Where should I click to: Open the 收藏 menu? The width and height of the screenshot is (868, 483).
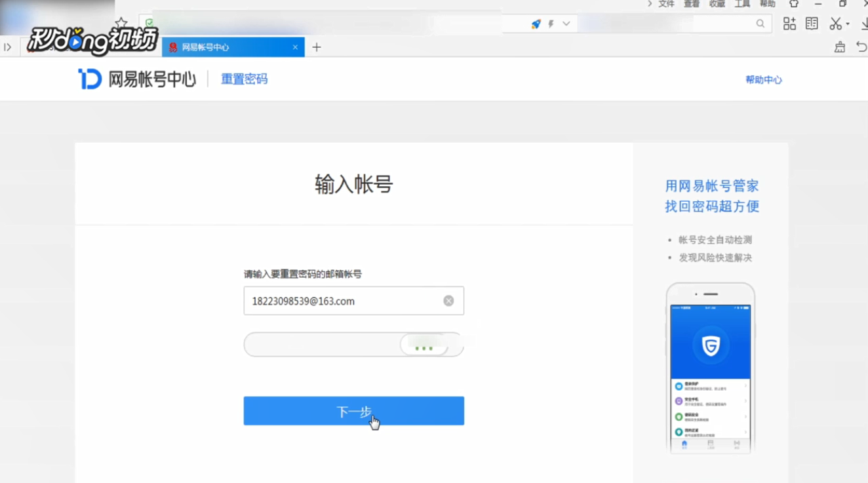tap(717, 4)
